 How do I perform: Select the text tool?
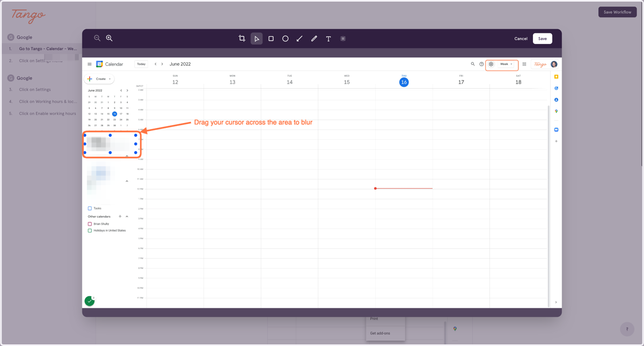[328, 39]
